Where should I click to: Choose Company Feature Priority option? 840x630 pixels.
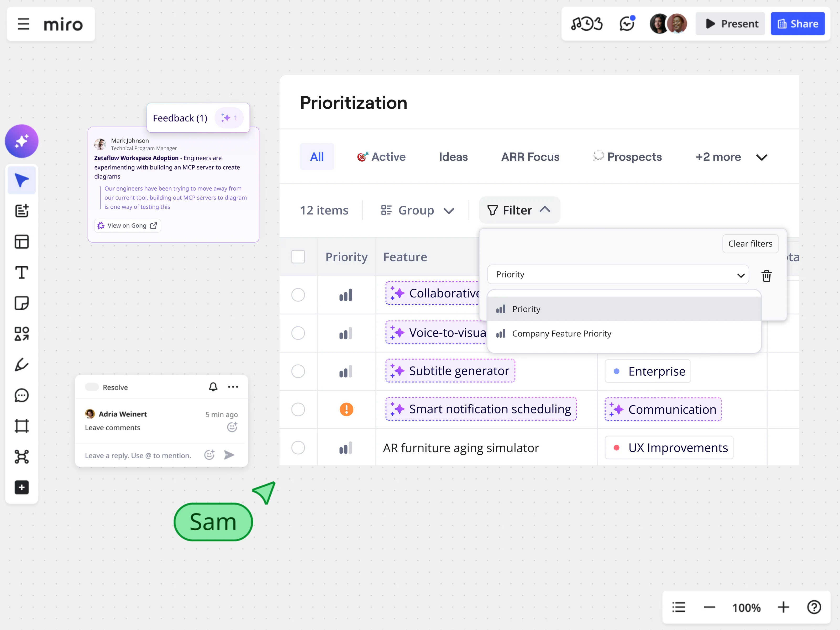561,333
